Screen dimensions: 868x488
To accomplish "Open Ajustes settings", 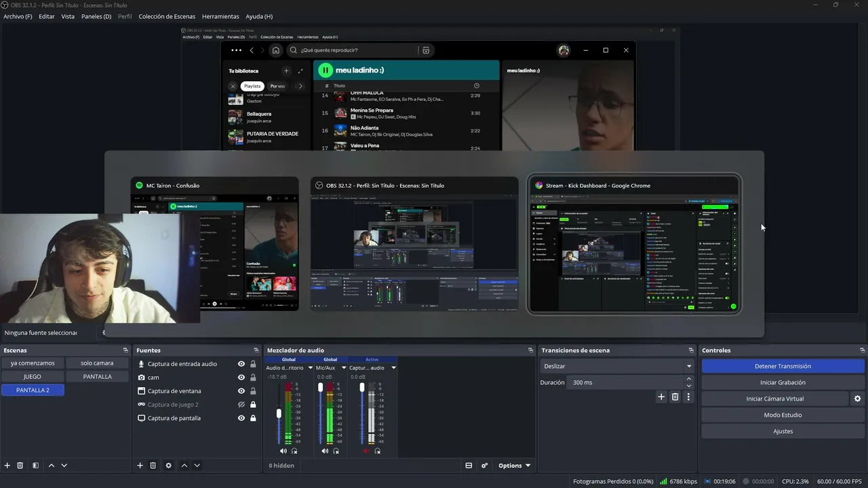I will point(783,431).
